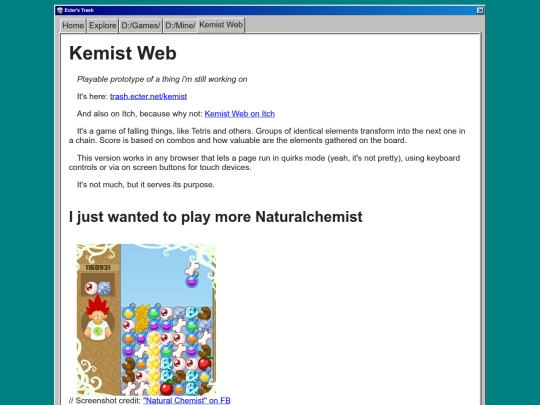Viewport: 540px width, 405px height.
Task: Close the Ecter's Trash window
Action: [x=480, y=10]
